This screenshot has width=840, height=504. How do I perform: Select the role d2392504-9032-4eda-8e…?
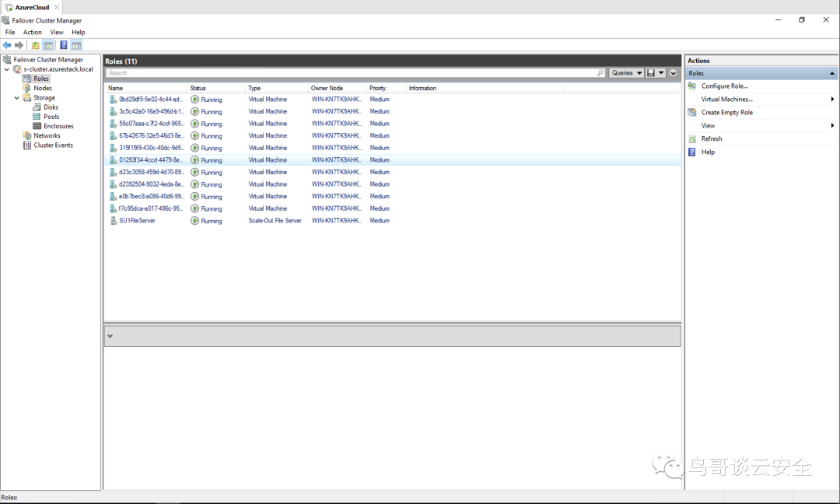coord(392,184)
